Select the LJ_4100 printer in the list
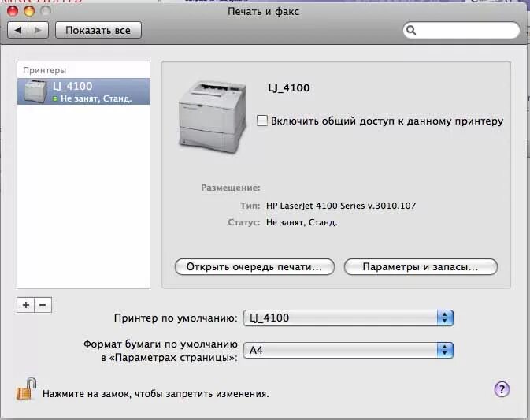530x420 pixels. 83,91
